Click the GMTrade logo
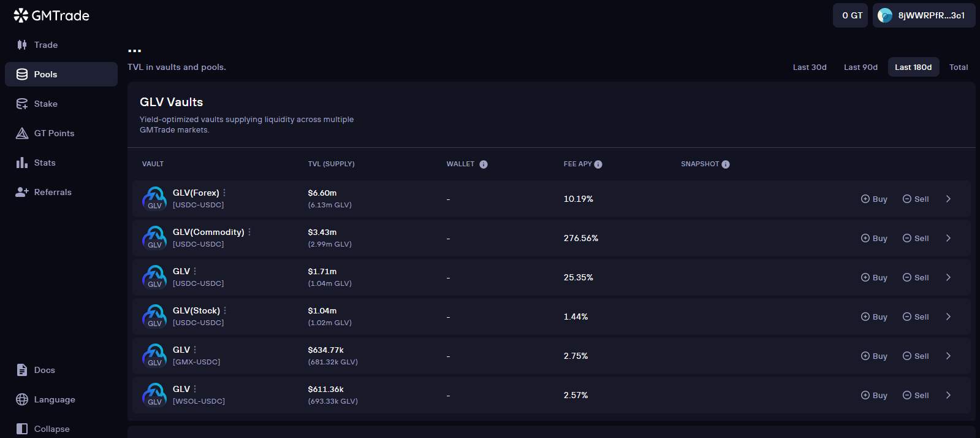Image resolution: width=980 pixels, height=438 pixels. (x=51, y=15)
